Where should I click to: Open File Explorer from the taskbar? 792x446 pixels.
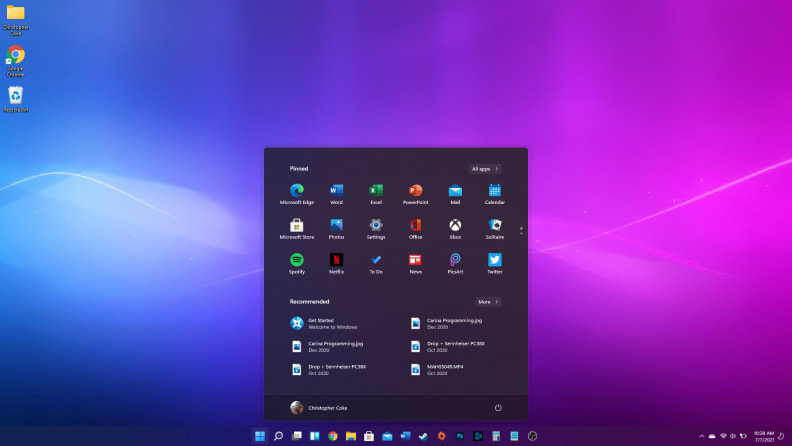(x=351, y=436)
